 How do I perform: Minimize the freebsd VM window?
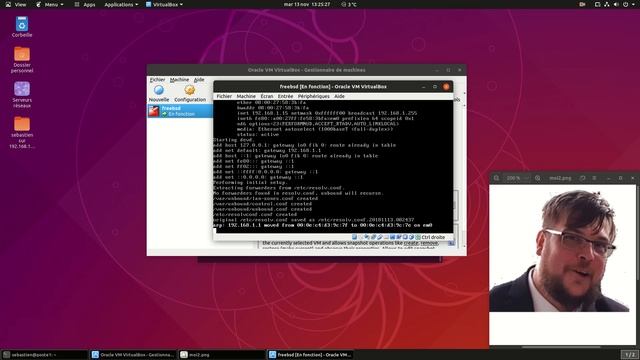tap(424, 87)
